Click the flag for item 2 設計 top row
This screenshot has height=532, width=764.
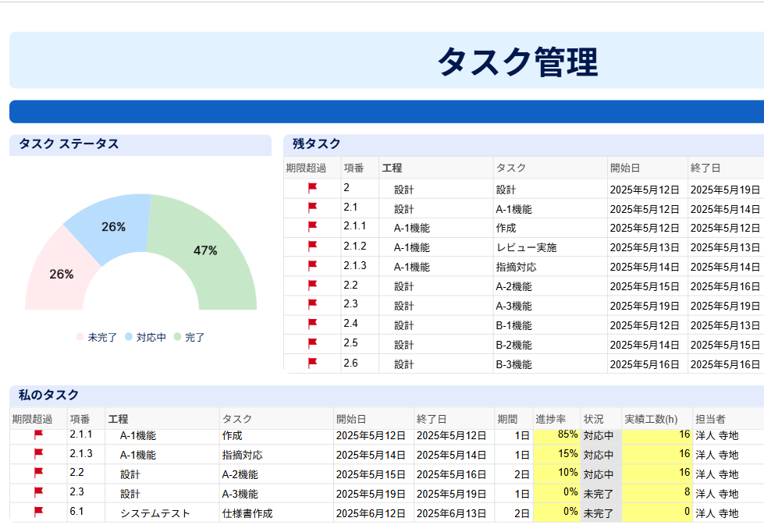click(x=312, y=188)
